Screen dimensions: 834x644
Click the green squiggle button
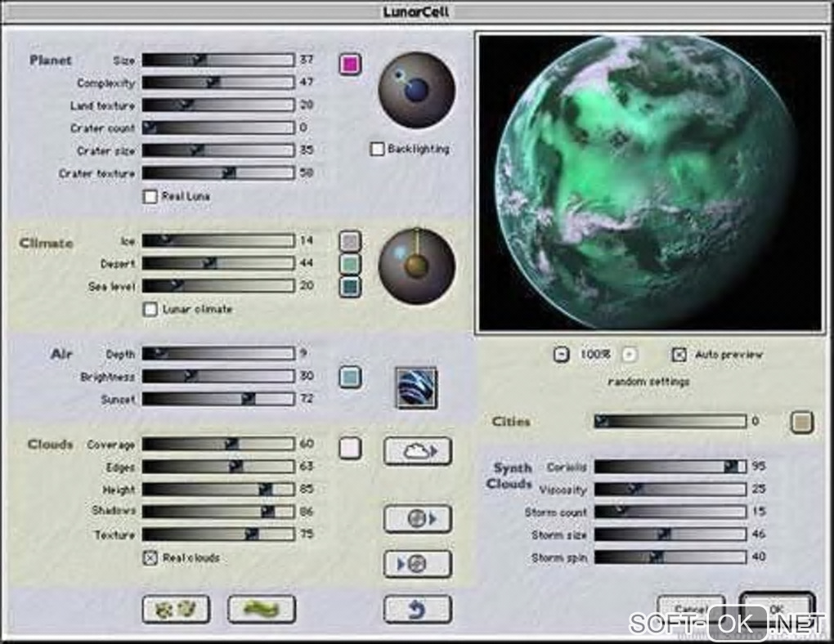click(261, 609)
